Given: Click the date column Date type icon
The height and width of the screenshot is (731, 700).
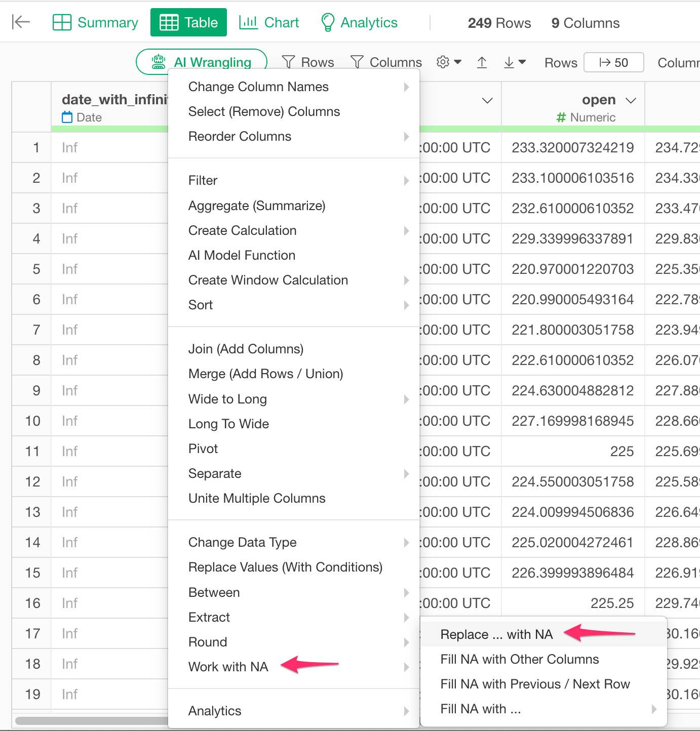Looking at the screenshot, I should click(67, 117).
